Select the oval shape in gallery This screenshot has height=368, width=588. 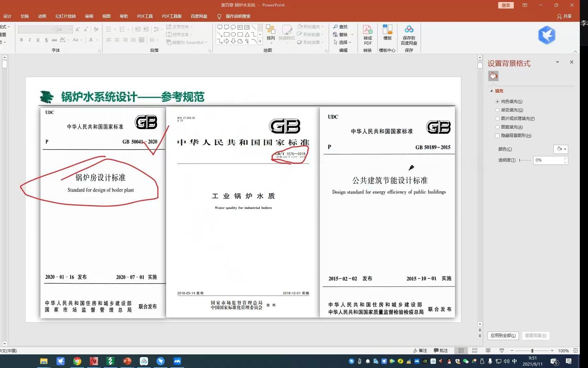[233, 34]
